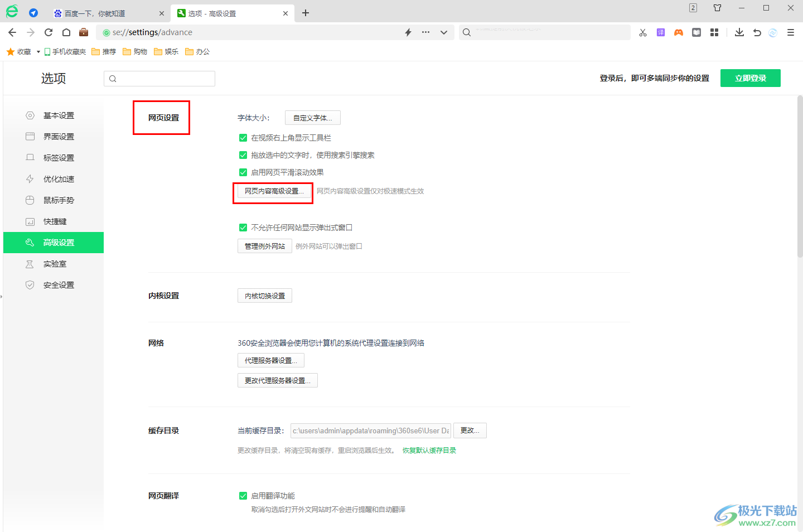Screen dimensions: 803x532
Task: Click the settings search input field
Action: coord(159,79)
